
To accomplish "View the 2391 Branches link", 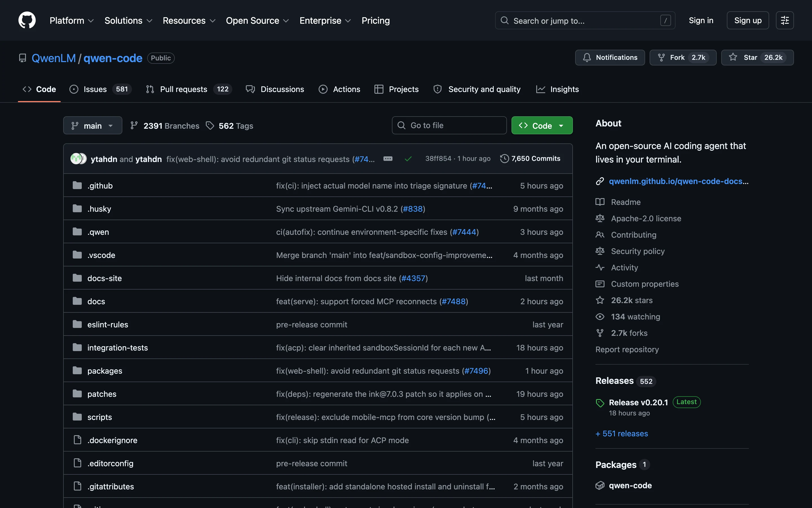I will [165, 126].
